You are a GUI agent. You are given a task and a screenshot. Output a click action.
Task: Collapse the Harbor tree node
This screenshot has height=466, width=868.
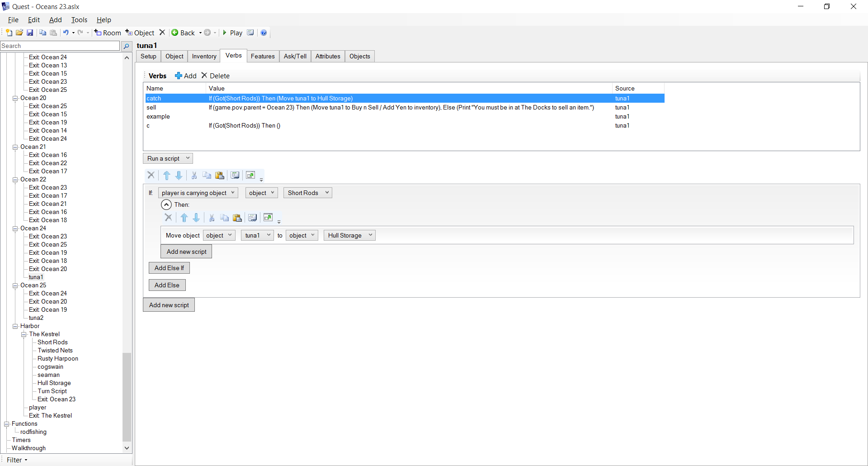15,326
